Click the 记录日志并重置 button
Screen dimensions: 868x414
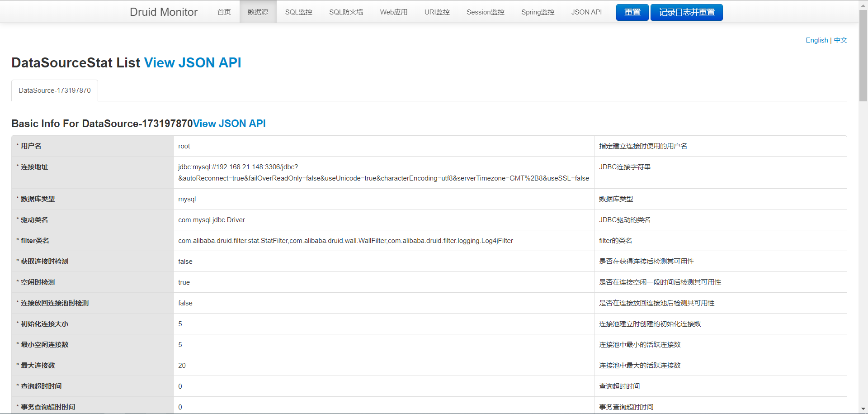[686, 12]
